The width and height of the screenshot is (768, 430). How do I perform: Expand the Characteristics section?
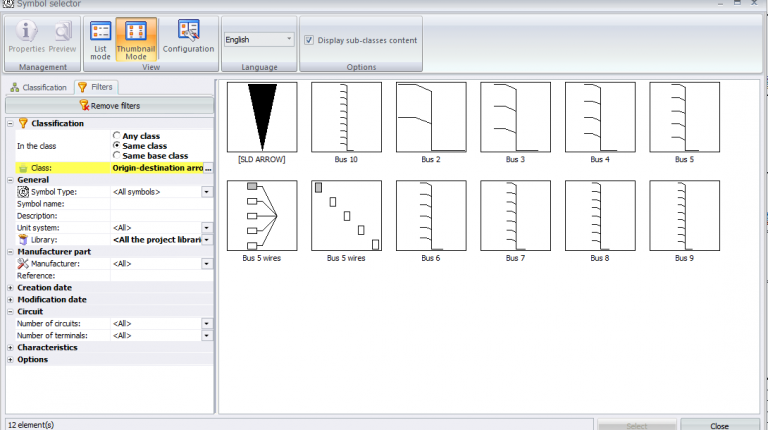(x=10, y=347)
